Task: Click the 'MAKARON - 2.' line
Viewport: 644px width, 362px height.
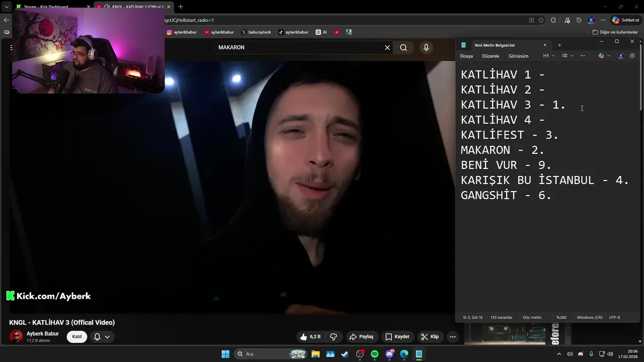Action: [503, 150]
